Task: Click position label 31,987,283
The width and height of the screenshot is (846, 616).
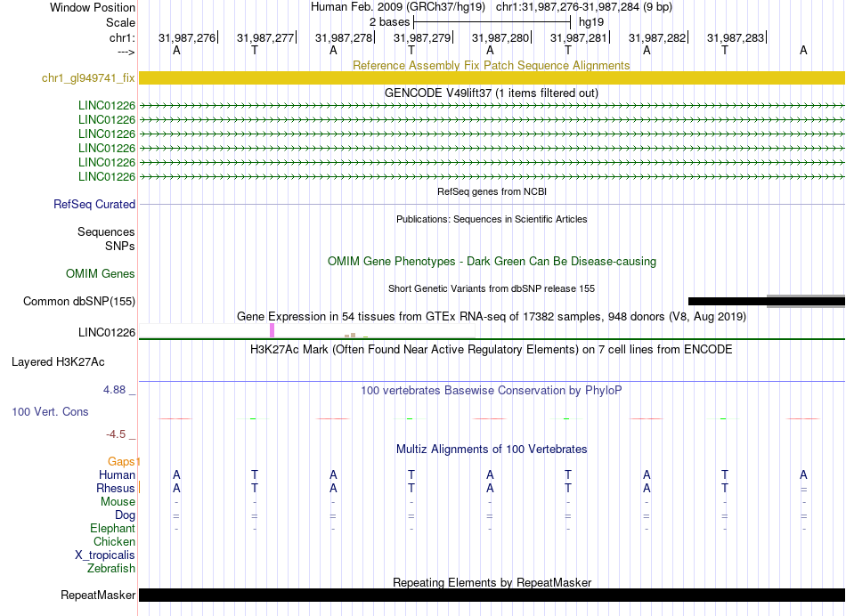Action: pos(736,37)
